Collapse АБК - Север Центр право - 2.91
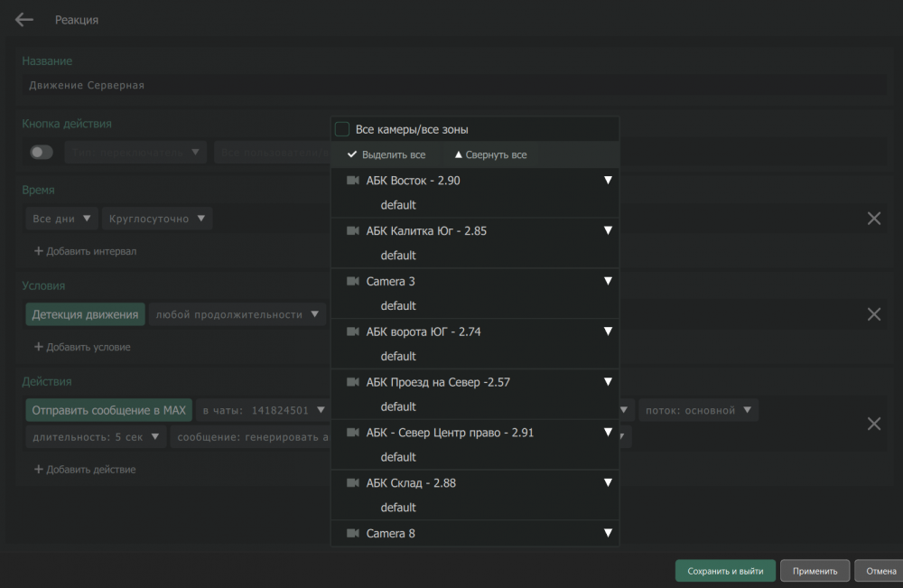 coord(608,432)
